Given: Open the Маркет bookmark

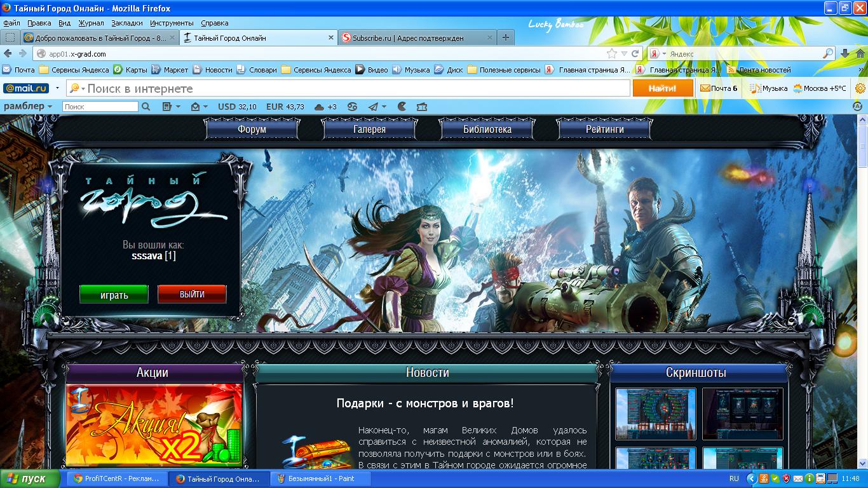Looking at the screenshot, I should (x=170, y=70).
